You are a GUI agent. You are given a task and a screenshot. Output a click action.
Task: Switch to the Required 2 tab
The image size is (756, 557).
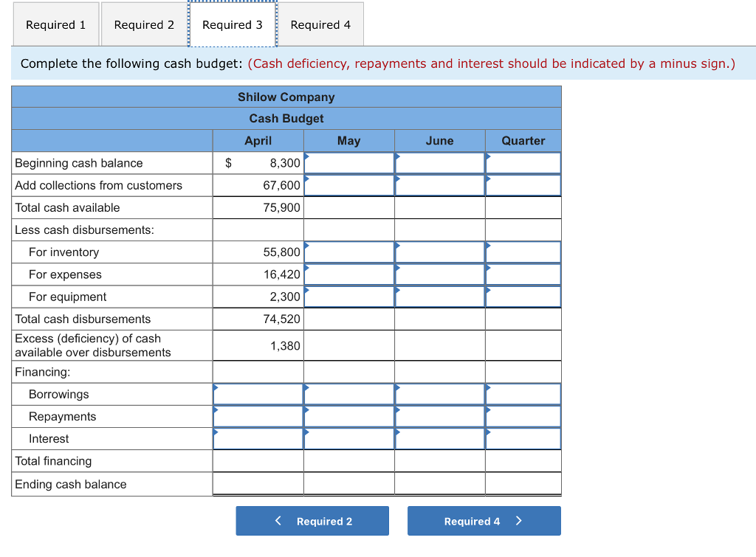point(143,24)
